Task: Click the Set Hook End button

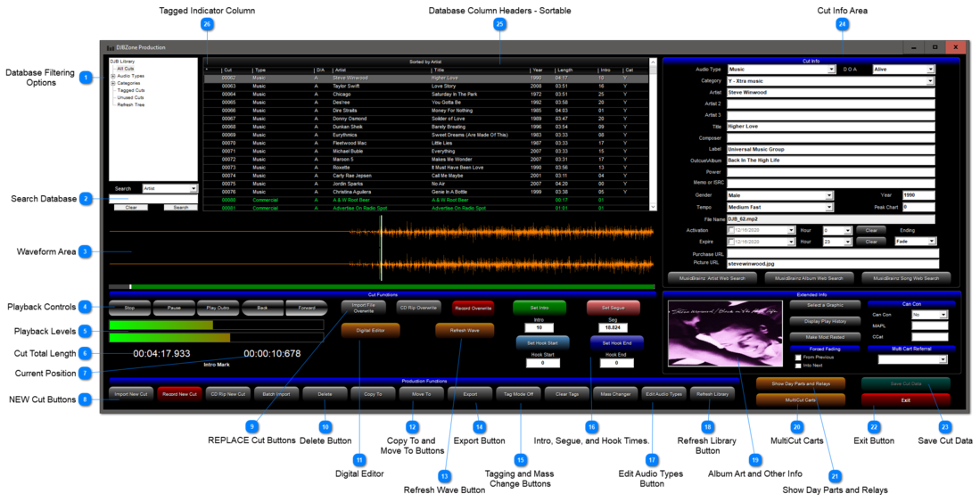Action: point(617,343)
